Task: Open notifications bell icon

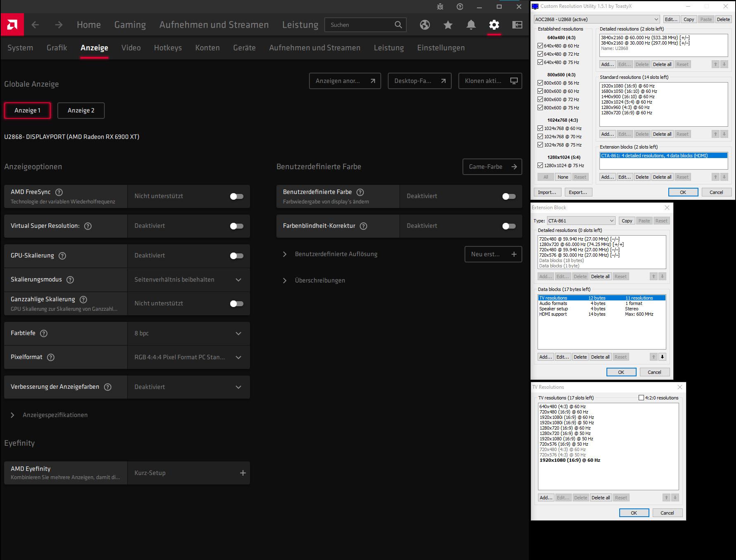Action: pos(471,25)
